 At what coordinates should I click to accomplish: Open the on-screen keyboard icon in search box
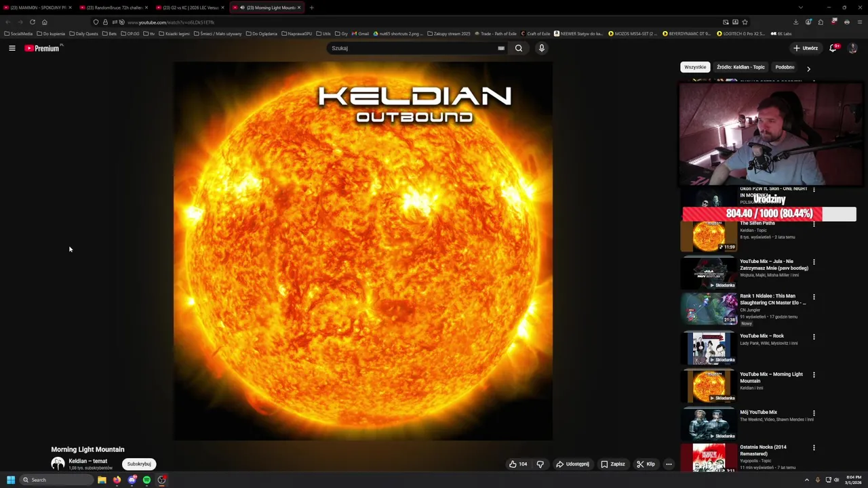point(501,48)
